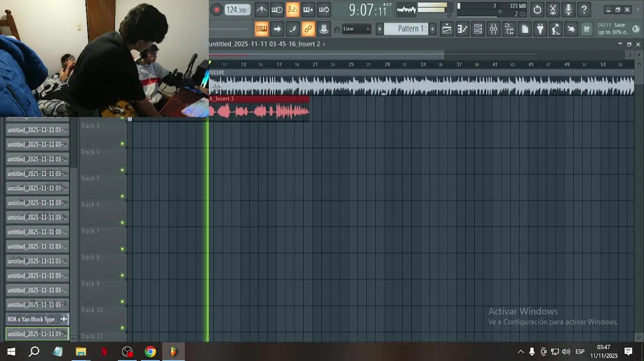Click the playlist horizontal scrollbar
Viewport: 644px width, 361px height.
click(327, 54)
